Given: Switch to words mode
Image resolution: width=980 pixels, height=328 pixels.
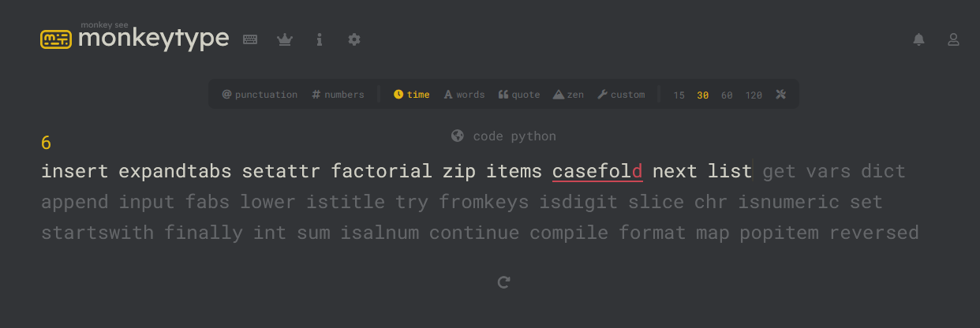Looking at the screenshot, I should pyautogui.click(x=464, y=95).
